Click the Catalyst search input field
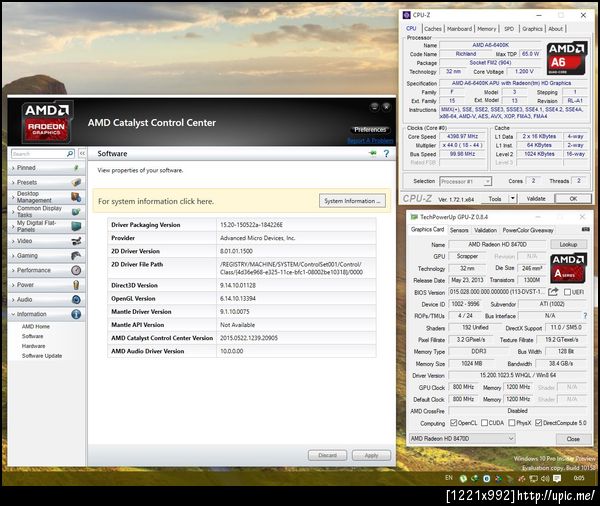The width and height of the screenshot is (600, 506). click(39, 153)
